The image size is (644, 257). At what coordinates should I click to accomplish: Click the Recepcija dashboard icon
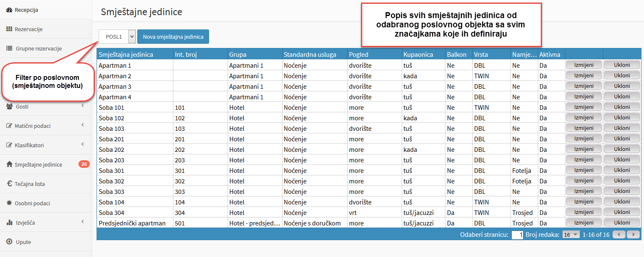(9, 10)
